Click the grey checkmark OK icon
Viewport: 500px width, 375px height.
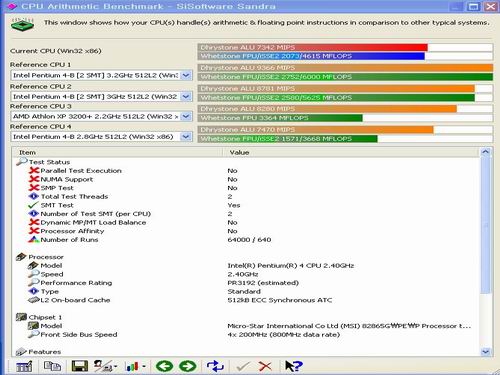pyautogui.click(x=243, y=367)
